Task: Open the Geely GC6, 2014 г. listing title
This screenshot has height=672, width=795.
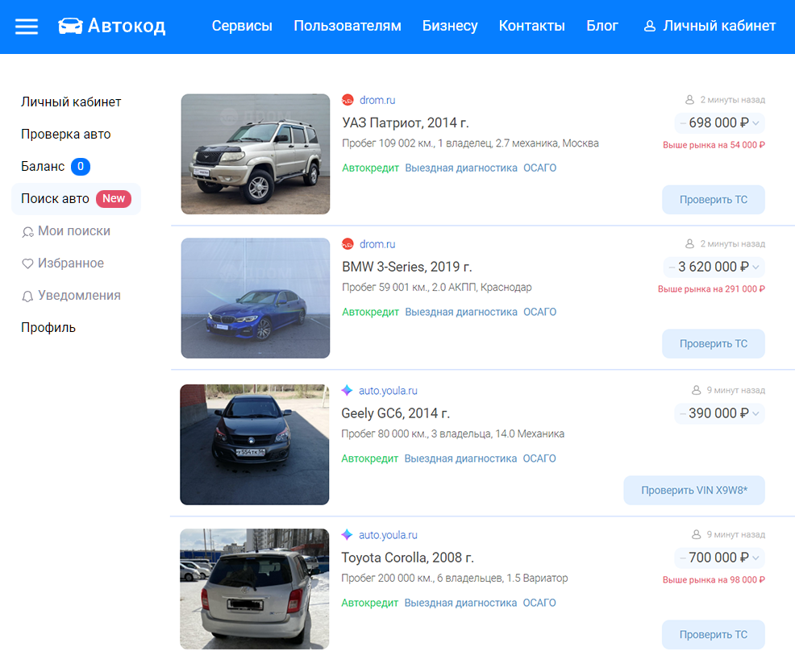Action: pos(395,413)
